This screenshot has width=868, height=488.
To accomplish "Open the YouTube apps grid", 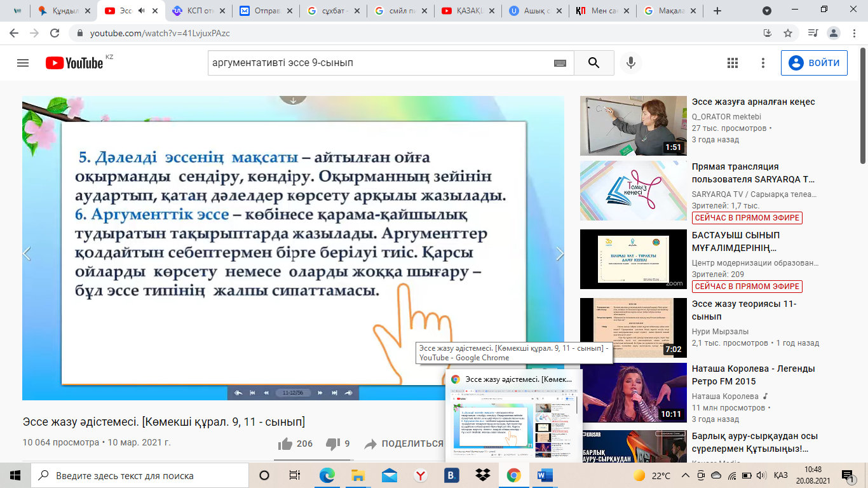I will click(x=733, y=63).
